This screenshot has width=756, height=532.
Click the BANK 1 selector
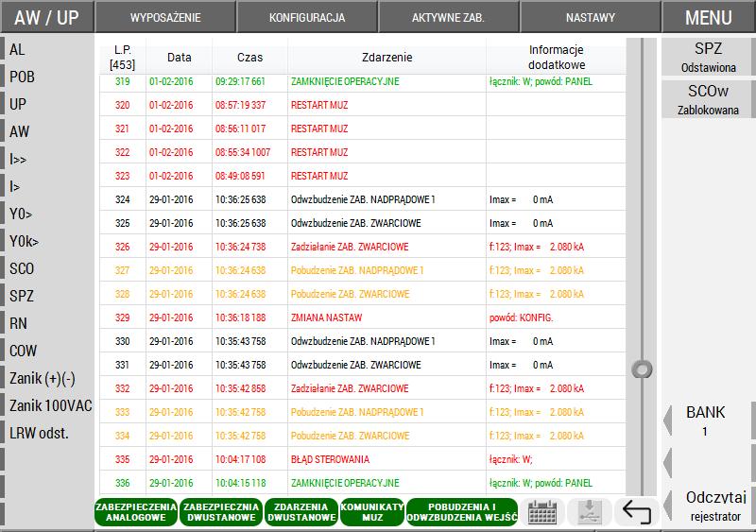[x=705, y=420]
